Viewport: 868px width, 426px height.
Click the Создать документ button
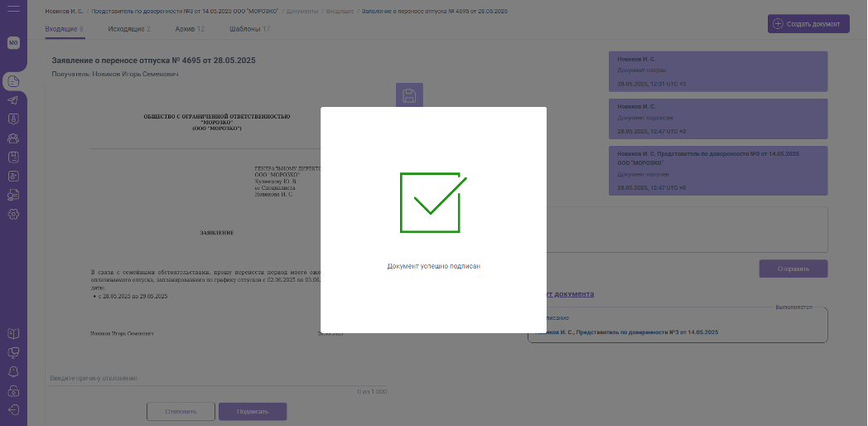coord(808,24)
